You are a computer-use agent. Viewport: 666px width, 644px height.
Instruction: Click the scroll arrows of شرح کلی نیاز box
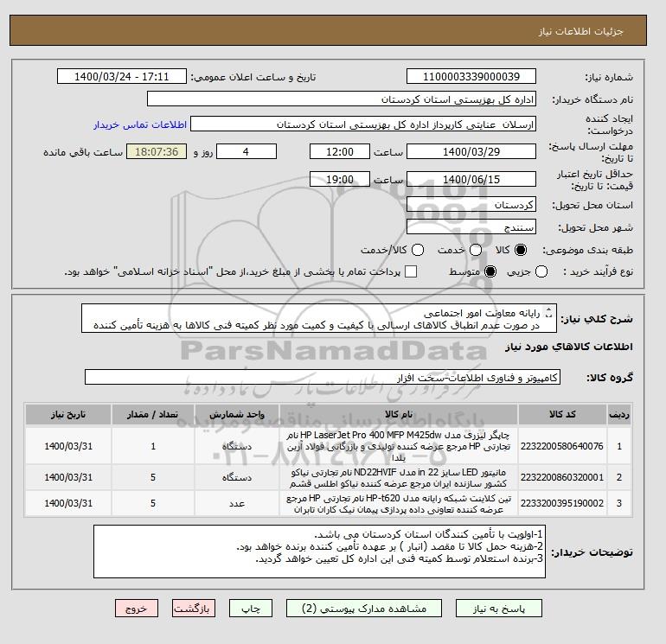pos(548,312)
